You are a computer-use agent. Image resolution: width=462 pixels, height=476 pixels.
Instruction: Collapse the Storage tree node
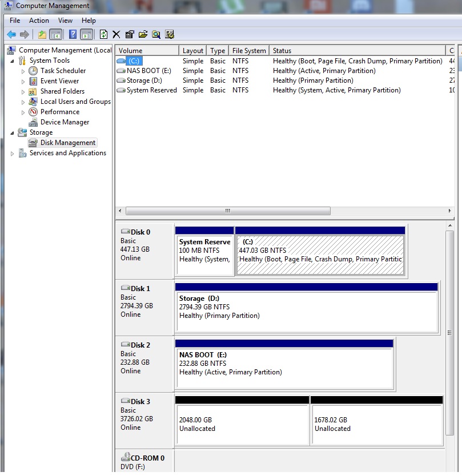point(12,133)
